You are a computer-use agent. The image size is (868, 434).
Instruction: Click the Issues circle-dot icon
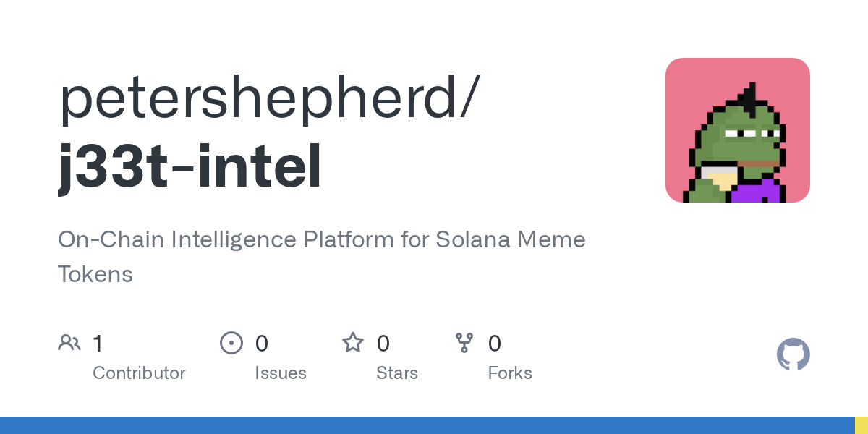[231, 343]
